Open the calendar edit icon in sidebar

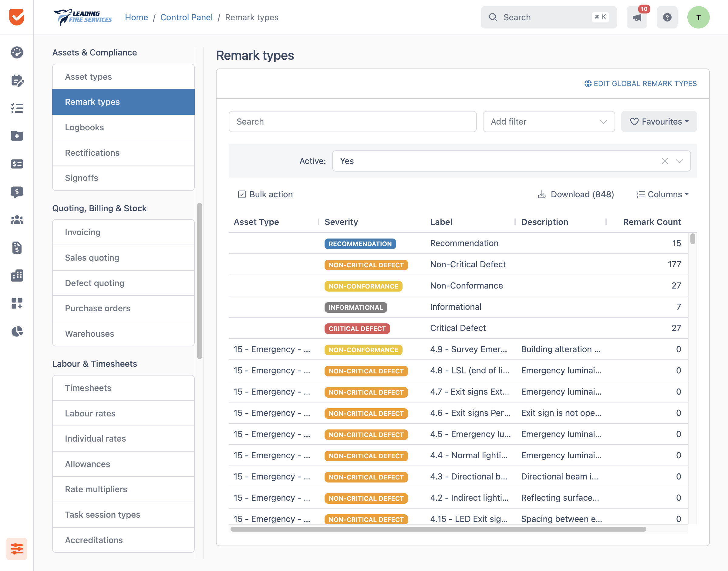[x=17, y=81]
